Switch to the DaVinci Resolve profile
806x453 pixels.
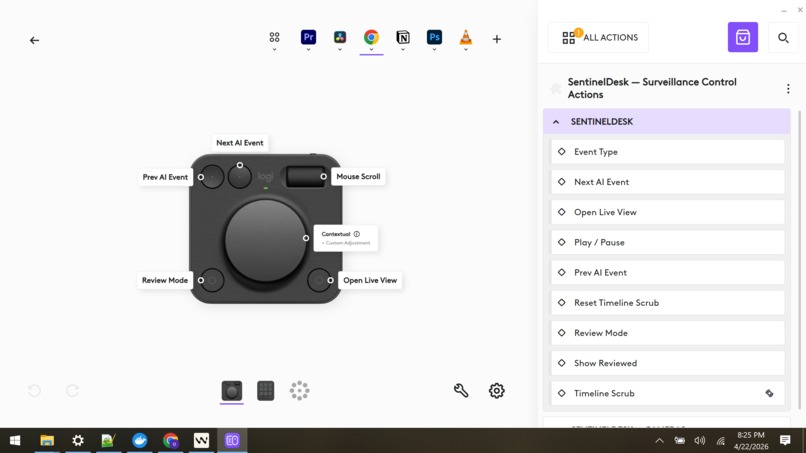[340, 37]
